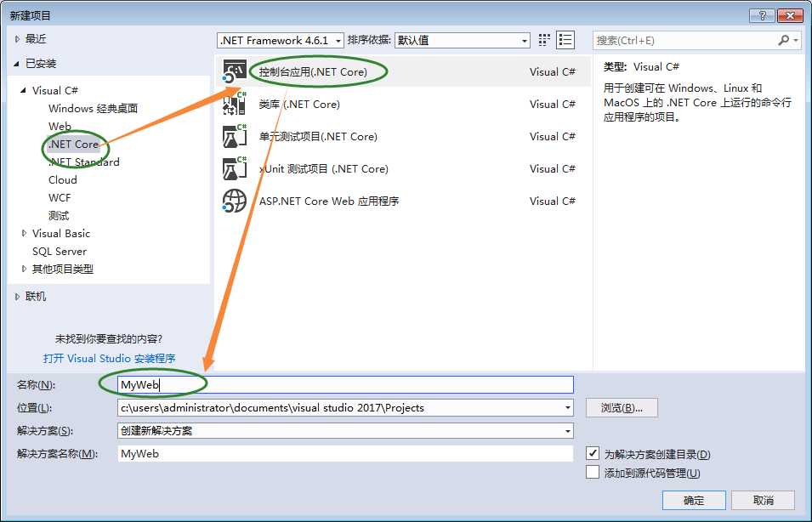Select the 测试 category
Image resolution: width=812 pixels, height=522 pixels.
point(59,215)
